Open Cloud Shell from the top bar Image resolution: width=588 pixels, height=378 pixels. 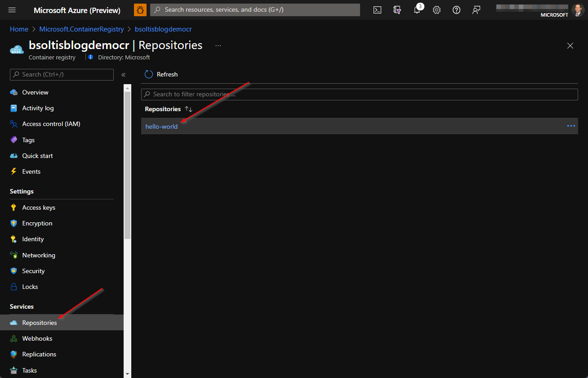coord(378,10)
